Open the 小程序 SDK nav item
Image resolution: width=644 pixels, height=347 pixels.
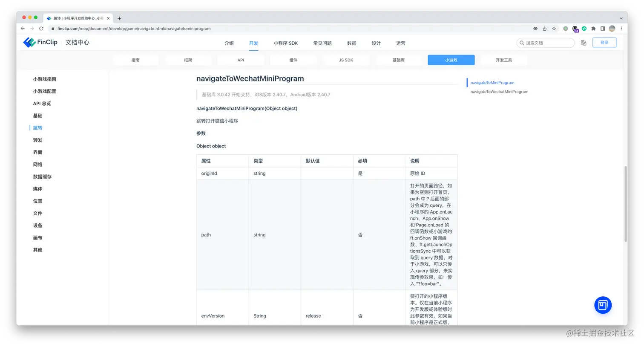click(286, 43)
